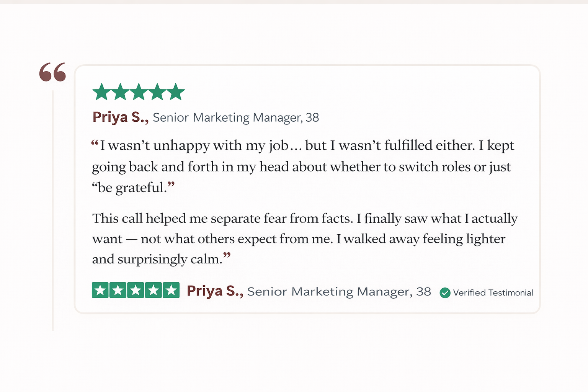This screenshot has height=392, width=588.
Task: Click the second star in the top rating row
Action: (120, 92)
